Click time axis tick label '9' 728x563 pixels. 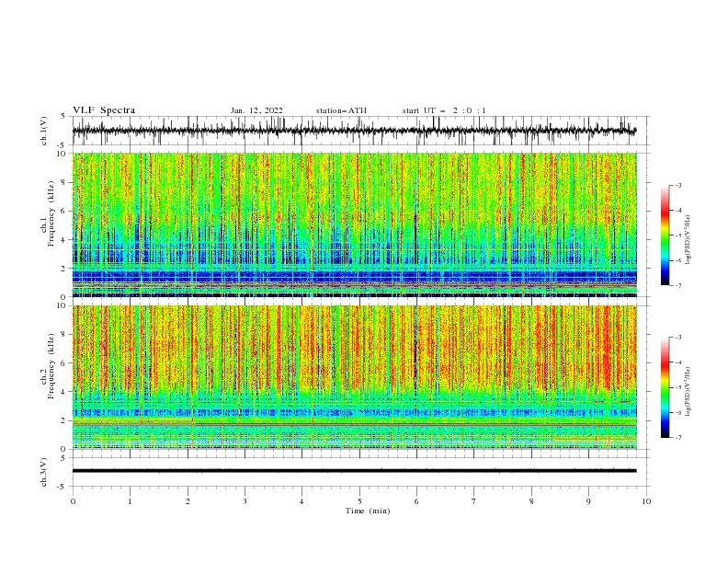click(588, 501)
